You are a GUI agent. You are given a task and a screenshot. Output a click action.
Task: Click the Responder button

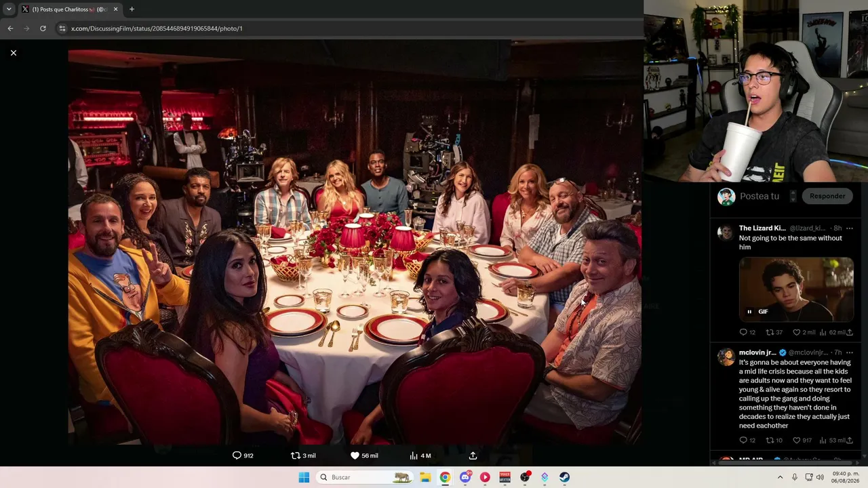(827, 196)
